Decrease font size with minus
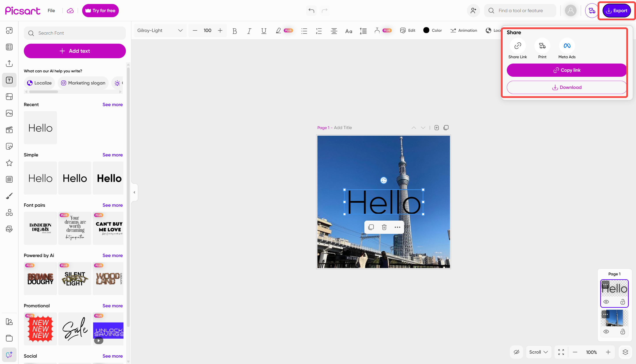This screenshot has height=364, width=636. (195, 30)
